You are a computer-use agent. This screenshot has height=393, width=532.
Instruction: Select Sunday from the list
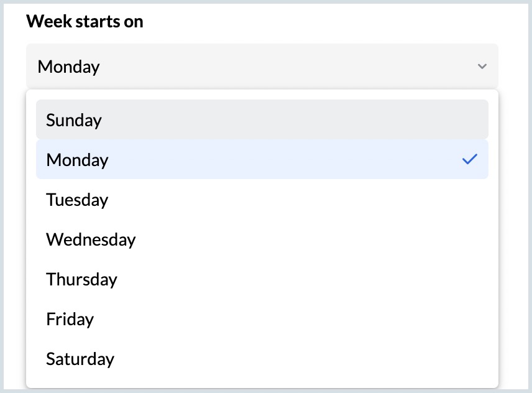coord(74,120)
